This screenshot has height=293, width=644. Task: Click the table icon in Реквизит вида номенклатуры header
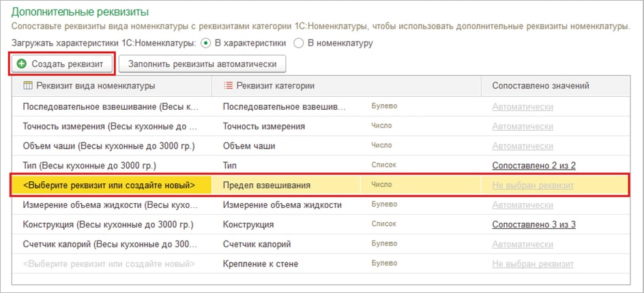tap(28, 85)
